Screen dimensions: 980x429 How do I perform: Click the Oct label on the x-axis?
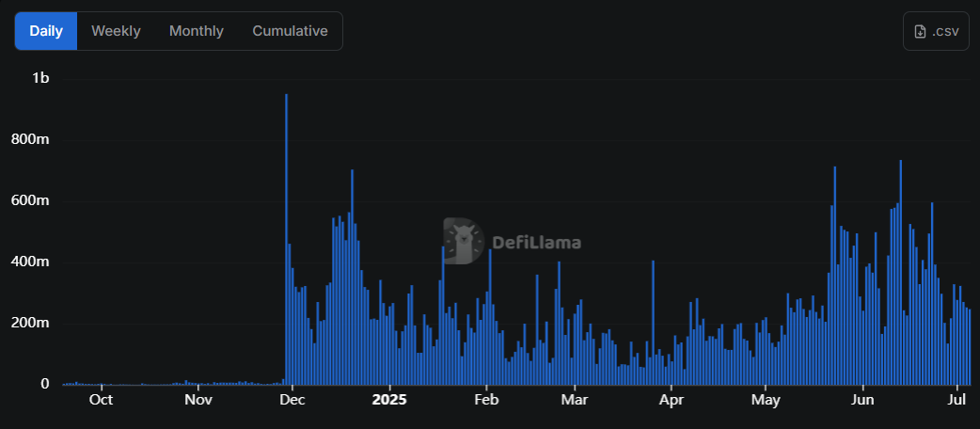point(101,400)
